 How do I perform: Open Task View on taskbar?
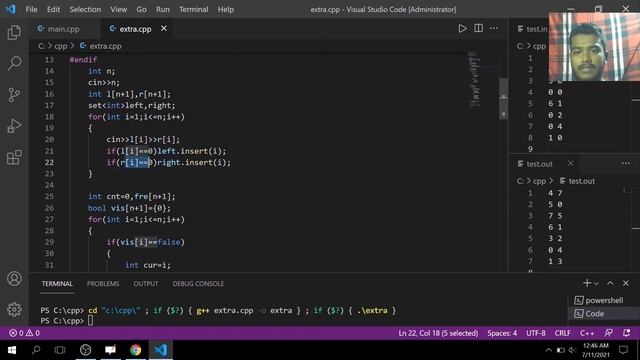(x=60, y=350)
